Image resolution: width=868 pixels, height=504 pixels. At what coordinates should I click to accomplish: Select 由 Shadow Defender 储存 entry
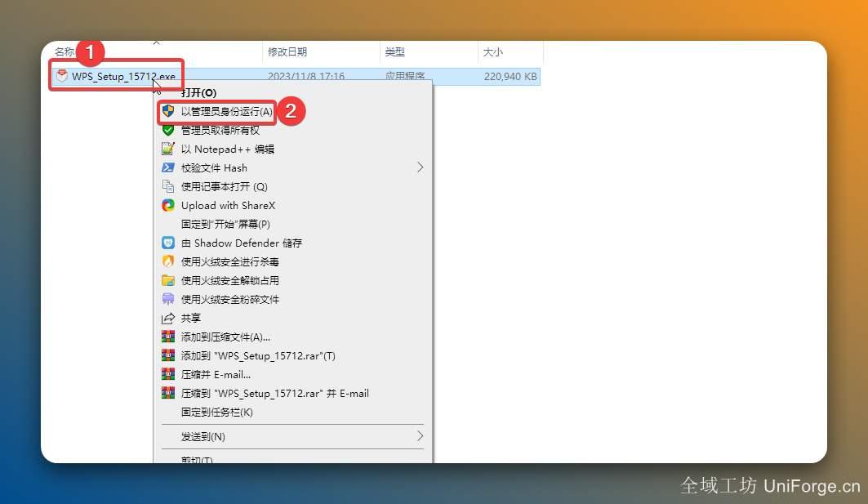tap(242, 243)
